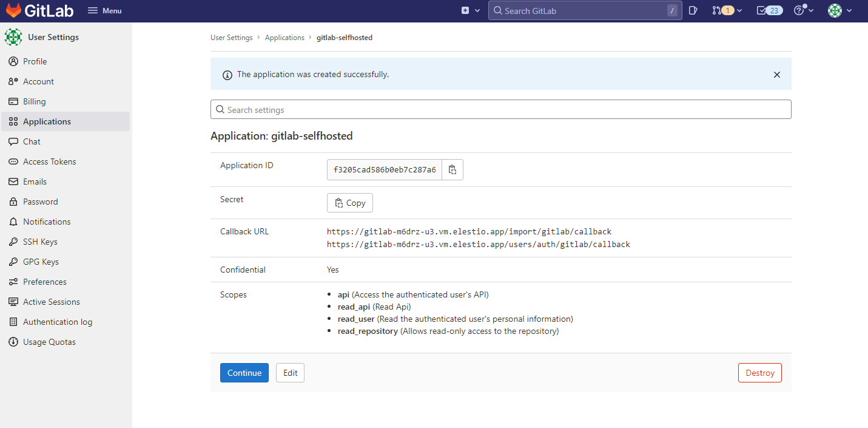The image size is (868, 428).
Task: Dismiss the application created alert
Action: tap(777, 75)
